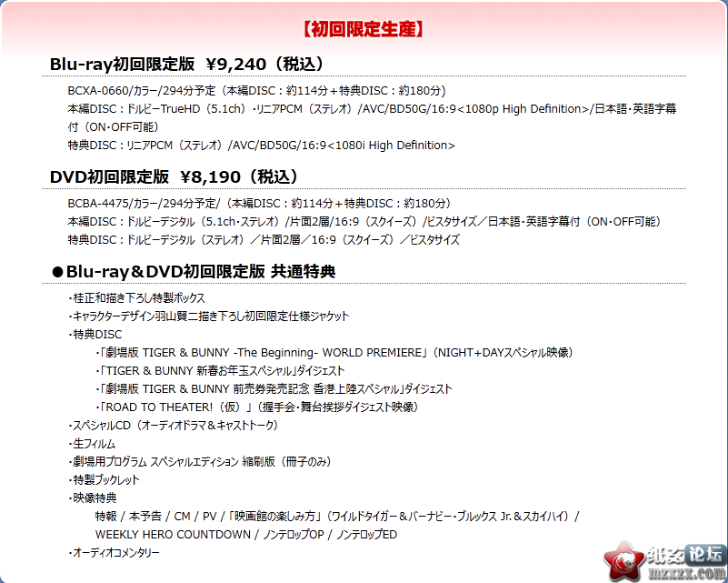Click the スペシャルCD オーディオドラマ item
Screen dimensions: 728x583
click(174, 426)
